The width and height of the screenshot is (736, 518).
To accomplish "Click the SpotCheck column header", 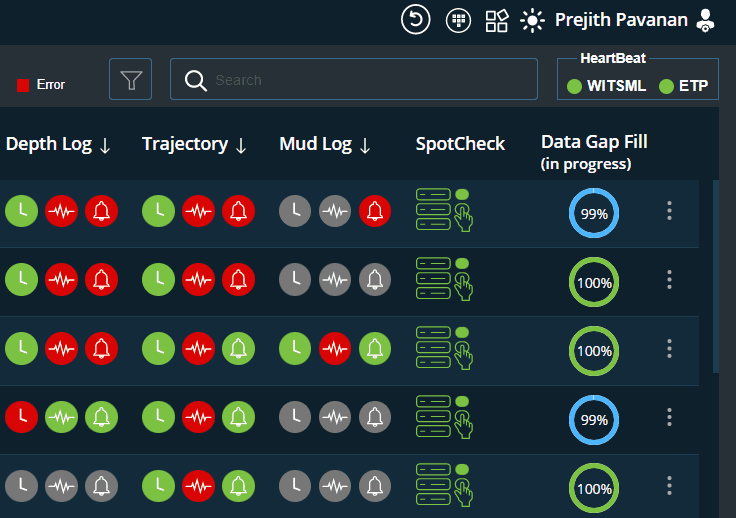I will (460, 144).
